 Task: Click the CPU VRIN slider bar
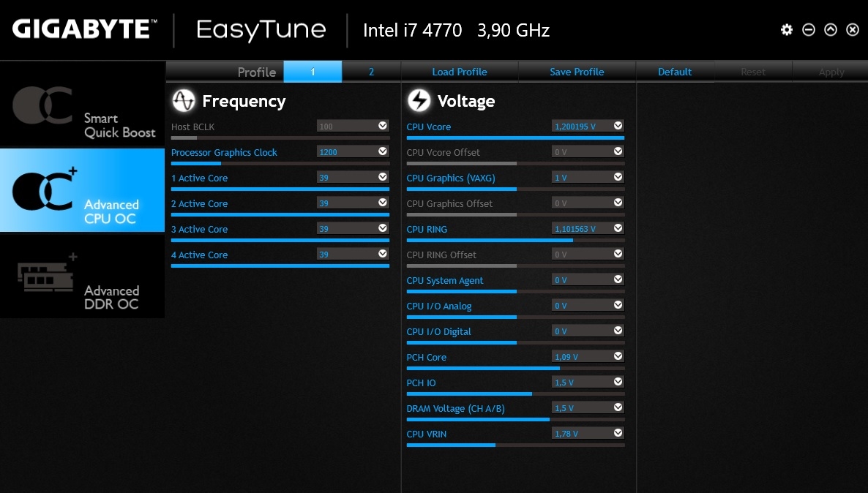(x=515, y=445)
